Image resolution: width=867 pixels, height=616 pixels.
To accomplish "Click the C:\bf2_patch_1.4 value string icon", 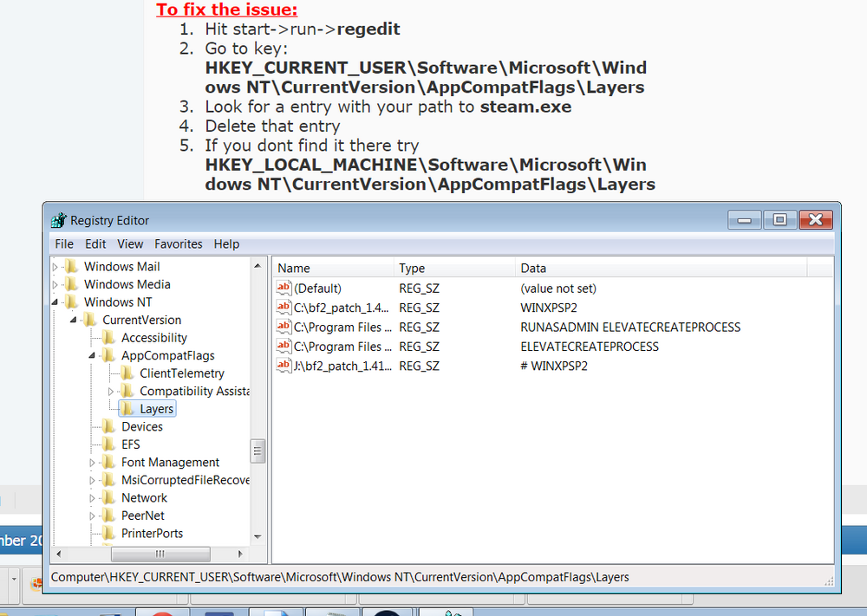I will coord(284,307).
